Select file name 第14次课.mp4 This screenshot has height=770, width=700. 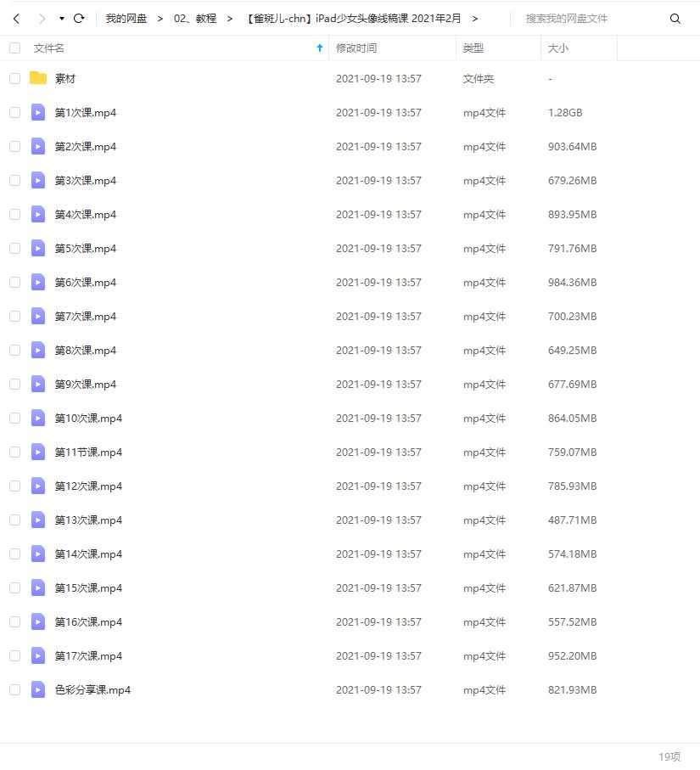pyautogui.click(x=88, y=554)
